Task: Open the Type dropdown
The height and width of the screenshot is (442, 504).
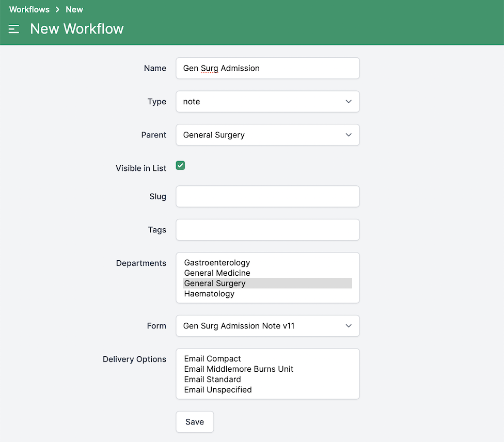Action: (x=267, y=102)
